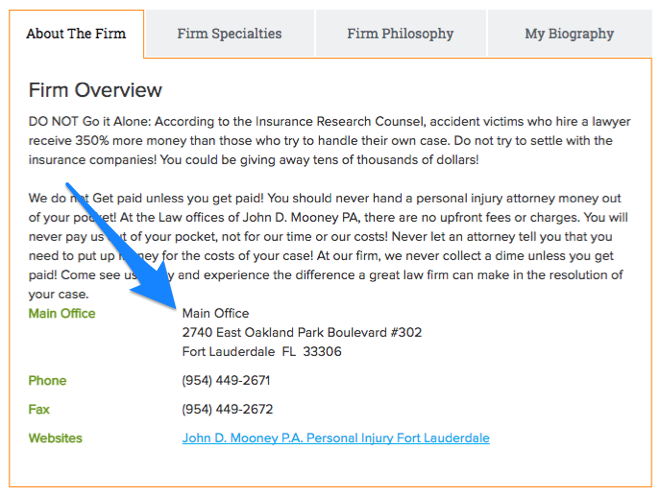Click the Firm Overview heading
Screen dimensions: 660x495
click(95, 90)
